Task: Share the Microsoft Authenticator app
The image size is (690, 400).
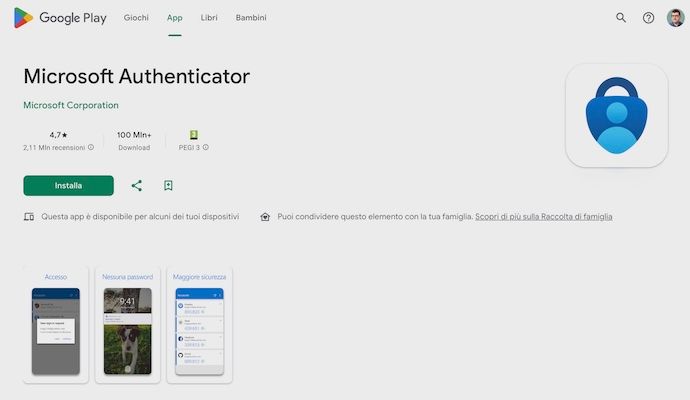Action: 136,186
